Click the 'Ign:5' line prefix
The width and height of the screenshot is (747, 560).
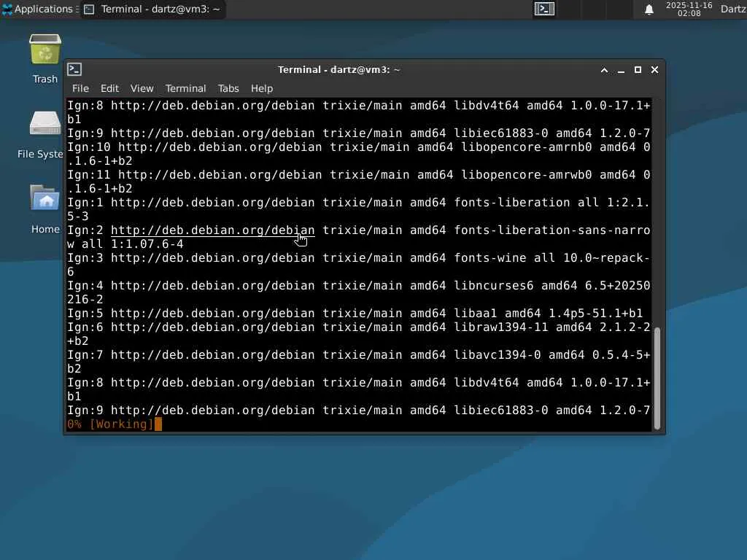point(85,313)
